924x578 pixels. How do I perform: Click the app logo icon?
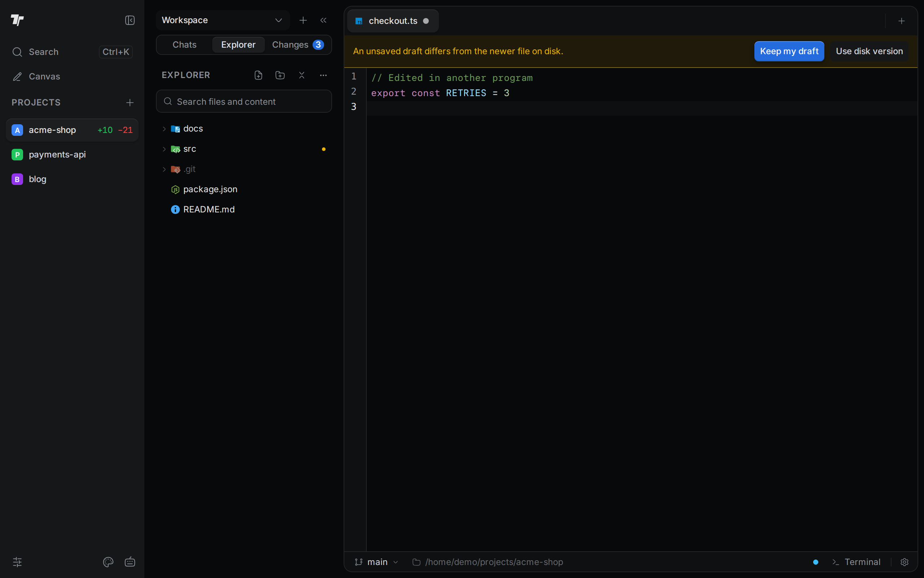(x=17, y=20)
